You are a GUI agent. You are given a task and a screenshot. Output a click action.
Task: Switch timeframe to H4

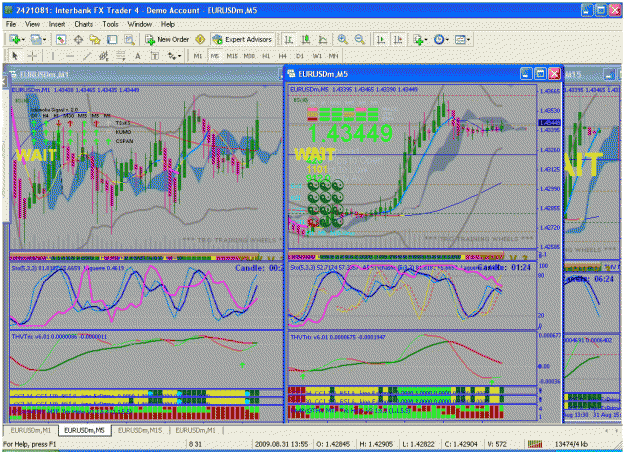pos(283,56)
